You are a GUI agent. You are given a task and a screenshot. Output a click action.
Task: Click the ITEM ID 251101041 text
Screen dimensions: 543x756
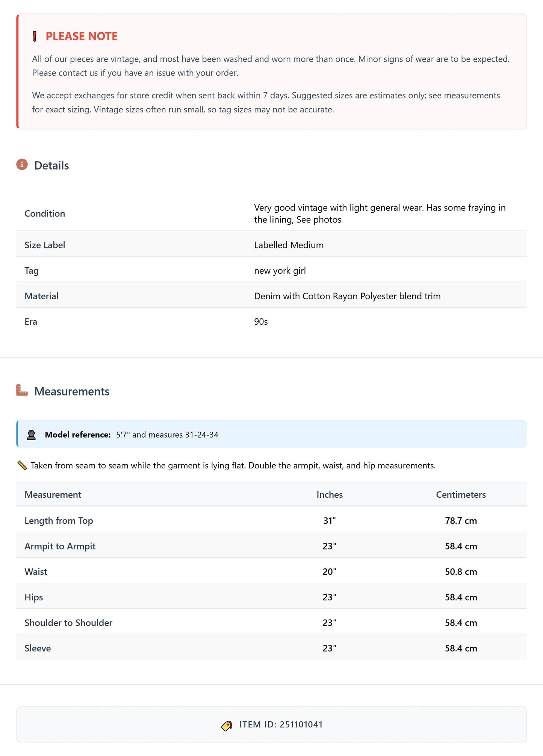pos(281,724)
